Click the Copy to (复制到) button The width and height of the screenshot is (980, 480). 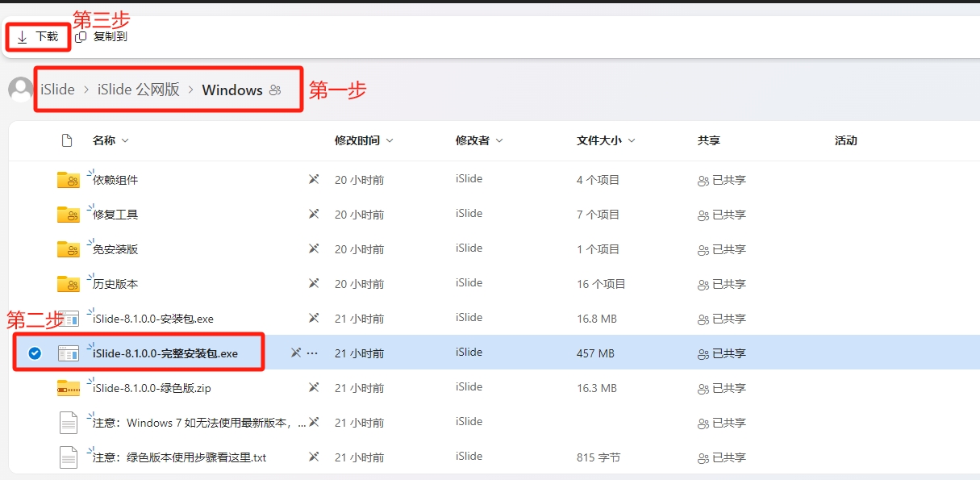point(101,37)
